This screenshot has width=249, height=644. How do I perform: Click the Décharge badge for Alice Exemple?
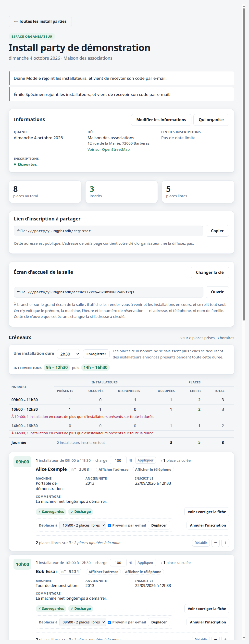click(81, 512)
